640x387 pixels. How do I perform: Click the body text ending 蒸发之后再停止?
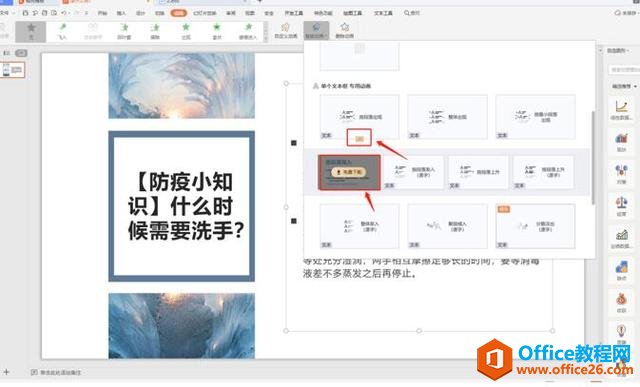pyautogui.click(x=359, y=273)
